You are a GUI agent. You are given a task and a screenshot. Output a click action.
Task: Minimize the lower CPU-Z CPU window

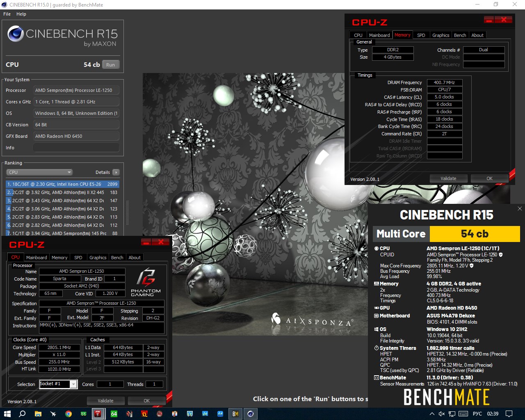[146, 242]
